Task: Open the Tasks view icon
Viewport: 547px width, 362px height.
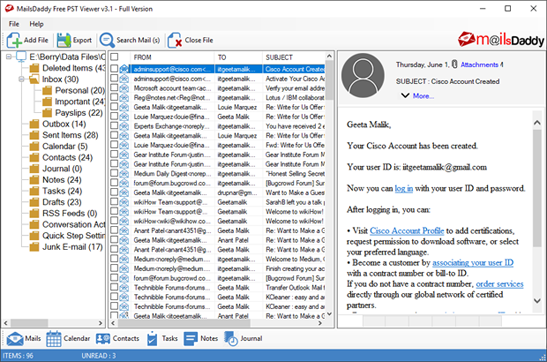Action: click(152, 338)
